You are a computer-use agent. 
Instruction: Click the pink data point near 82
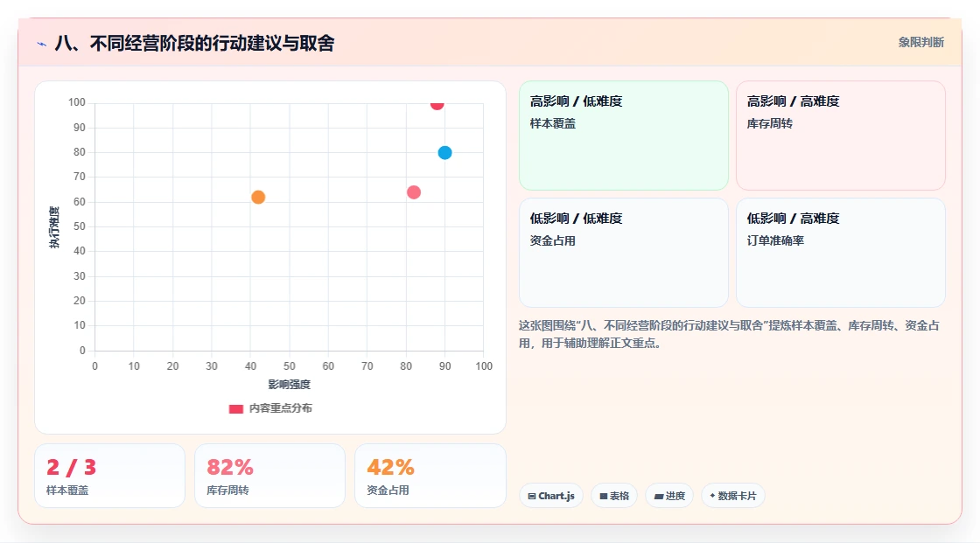[414, 192]
